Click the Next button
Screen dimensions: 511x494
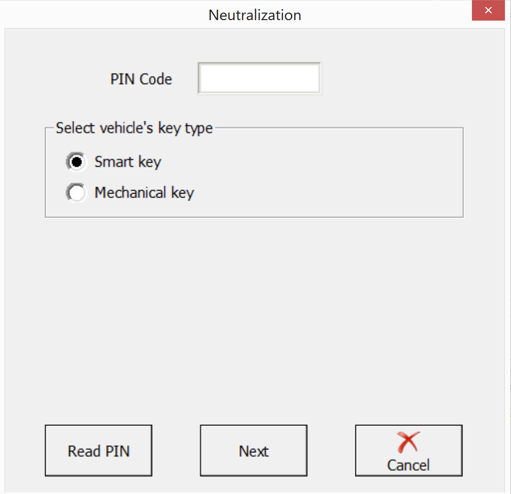[x=254, y=450]
